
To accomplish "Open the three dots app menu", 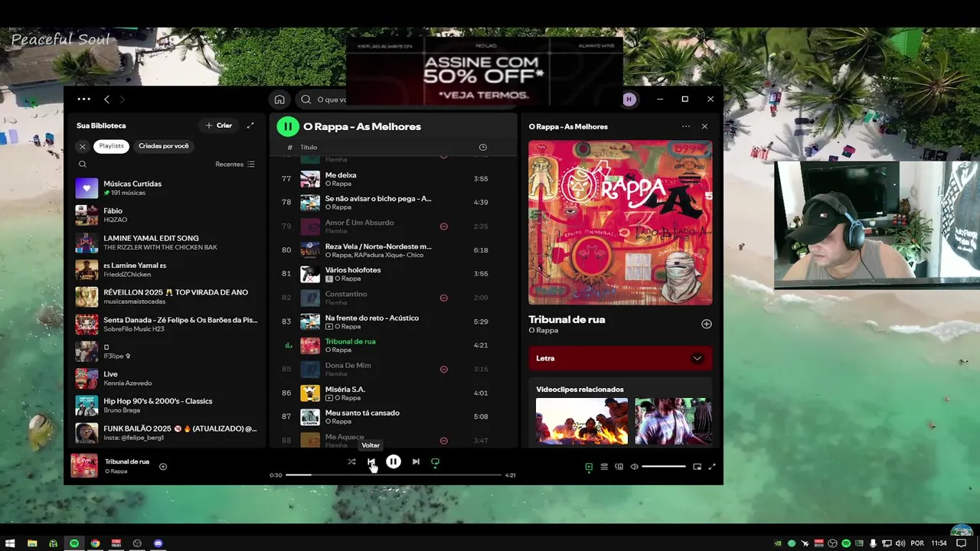I will (83, 99).
